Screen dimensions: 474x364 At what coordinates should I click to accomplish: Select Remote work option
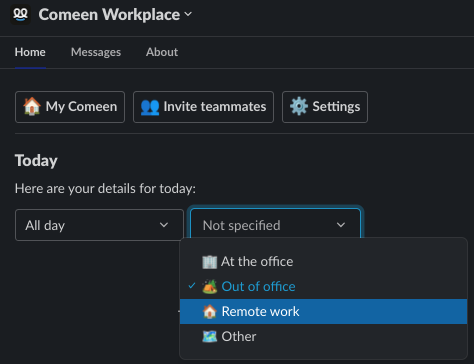tap(323, 312)
